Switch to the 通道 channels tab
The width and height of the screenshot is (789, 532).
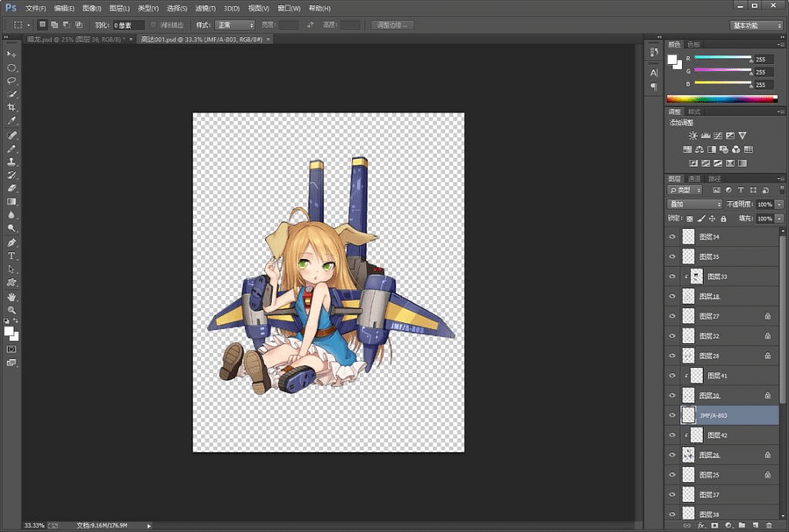tap(694, 179)
